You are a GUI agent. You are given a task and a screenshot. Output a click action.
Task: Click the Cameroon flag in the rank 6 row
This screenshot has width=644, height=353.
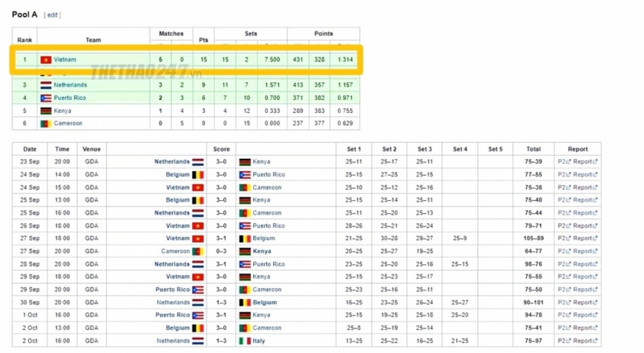46,124
